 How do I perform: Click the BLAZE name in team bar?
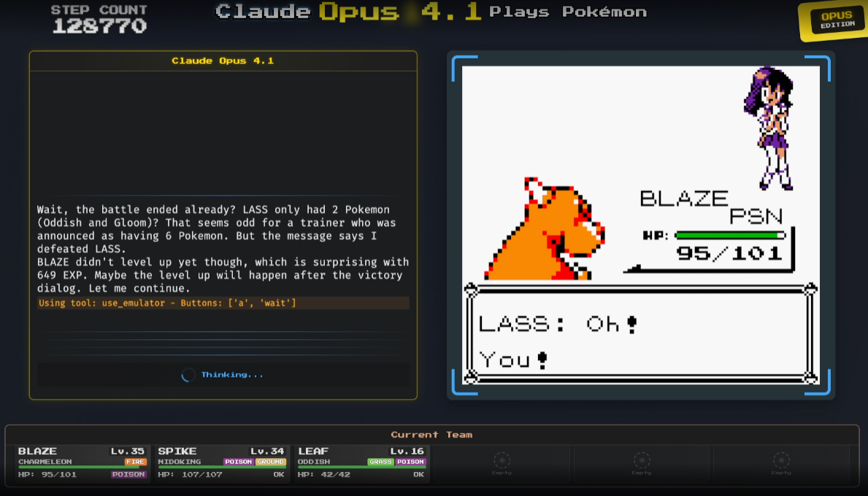click(38, 452)
